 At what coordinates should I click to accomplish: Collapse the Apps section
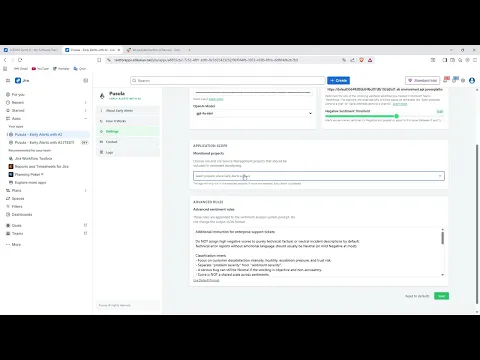(x=86, y=119)
